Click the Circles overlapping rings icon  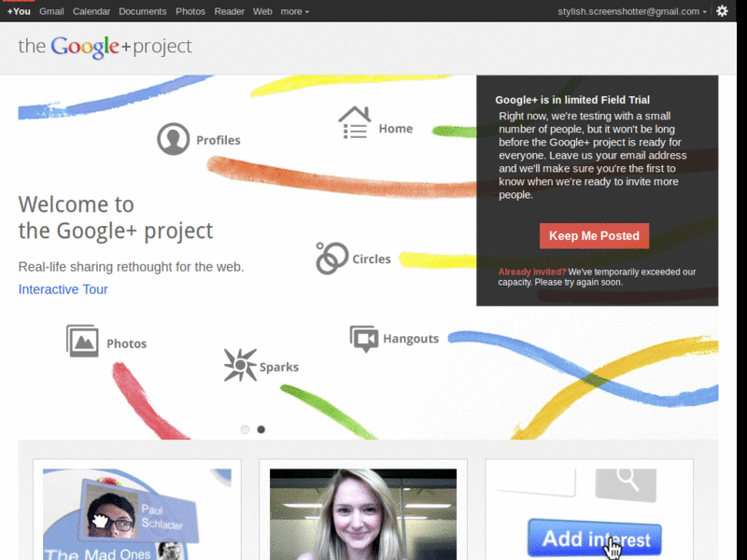pos(331,259)
